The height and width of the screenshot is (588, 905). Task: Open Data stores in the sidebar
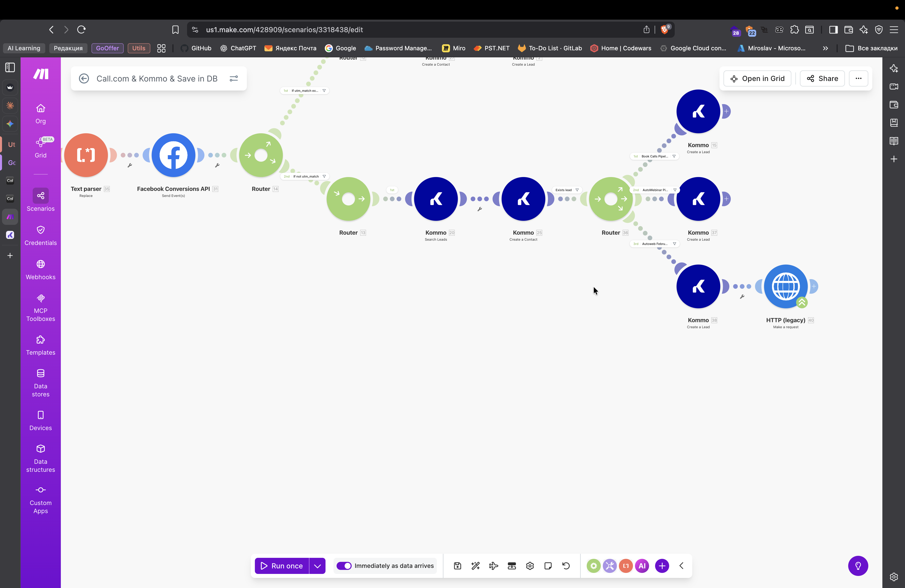tap(40, 383)
